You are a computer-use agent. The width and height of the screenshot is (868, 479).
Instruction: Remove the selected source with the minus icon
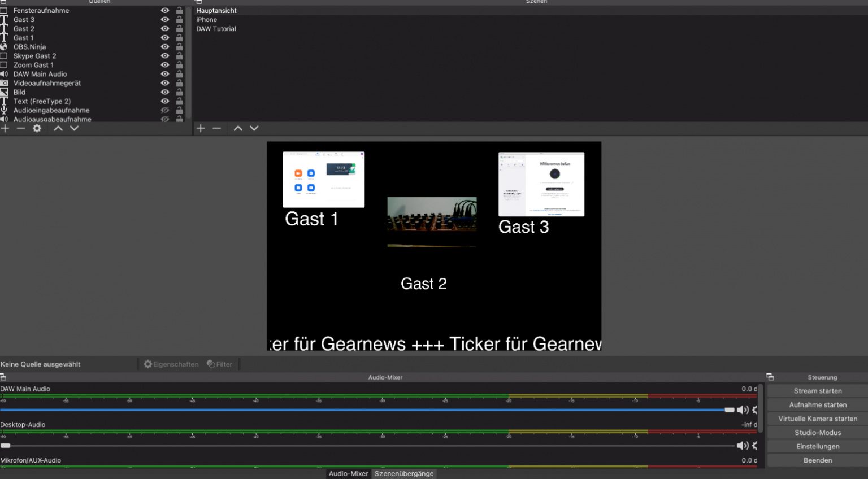(x=21, y=129)
